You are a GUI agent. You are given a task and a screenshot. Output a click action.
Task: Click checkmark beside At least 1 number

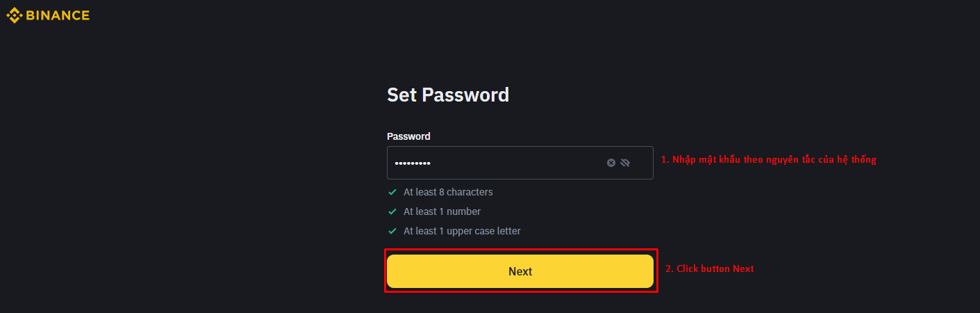pos(392,211)
